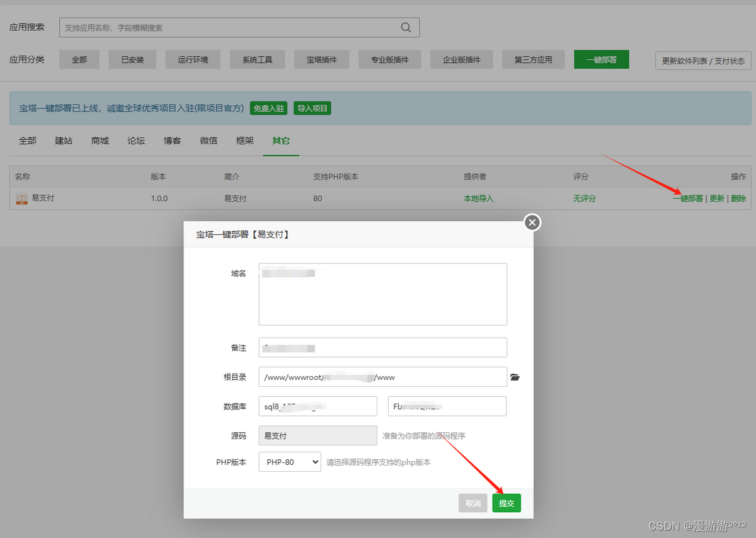
Task: Click 更新 link in 易支付 row
Action: click(717, 198)
